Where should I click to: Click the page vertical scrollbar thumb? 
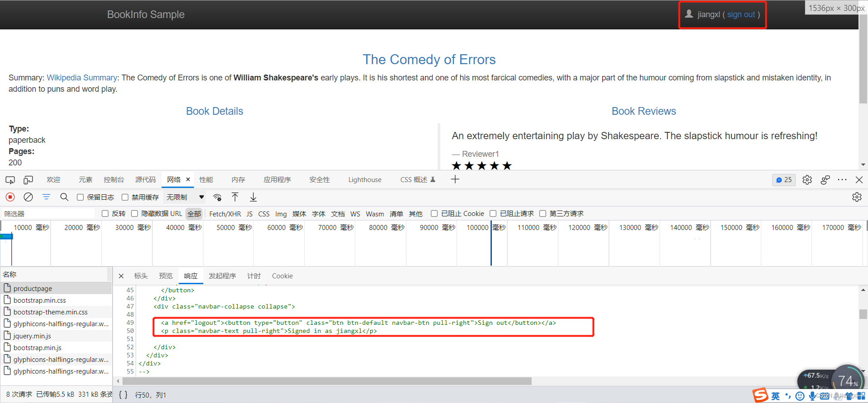tap(863, 59)
